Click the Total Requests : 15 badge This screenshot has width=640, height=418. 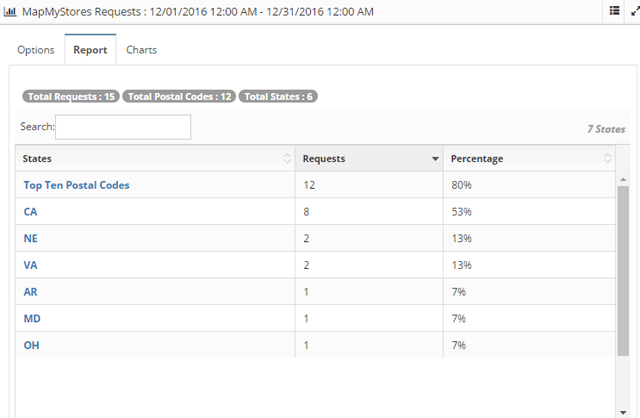[71, 97]
